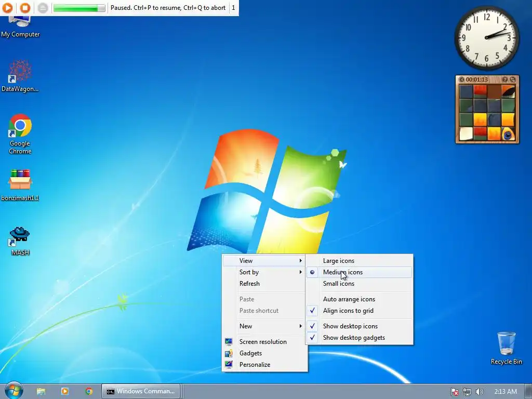Click the orange stop button in macro bar
The width and height of the screenshot is (532, 399).
coord(25,7)
